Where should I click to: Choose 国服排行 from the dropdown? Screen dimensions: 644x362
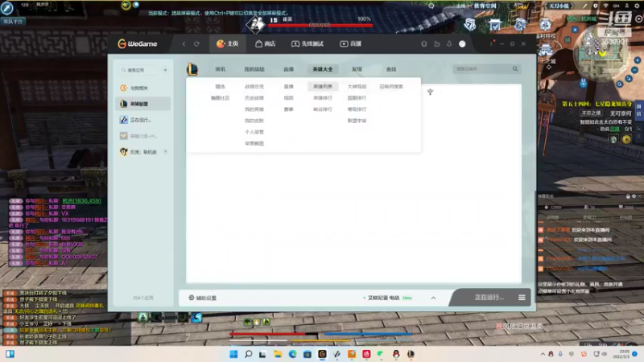coord(357,98)
